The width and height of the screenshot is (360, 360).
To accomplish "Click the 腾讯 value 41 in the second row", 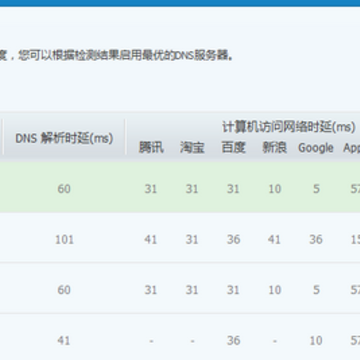I will coord(151,239).
